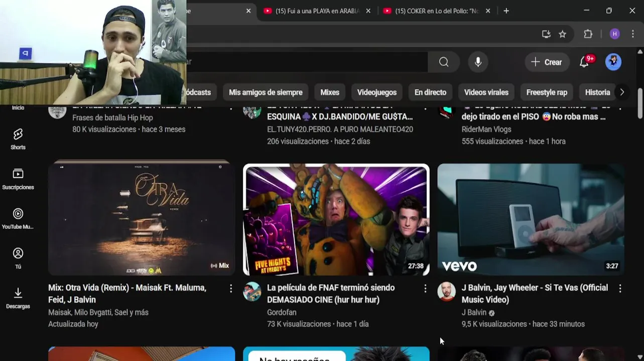The image size is (644, 361).
Task: Open the account avatar menu on YouTube
Action: click(x=613, y=62)
